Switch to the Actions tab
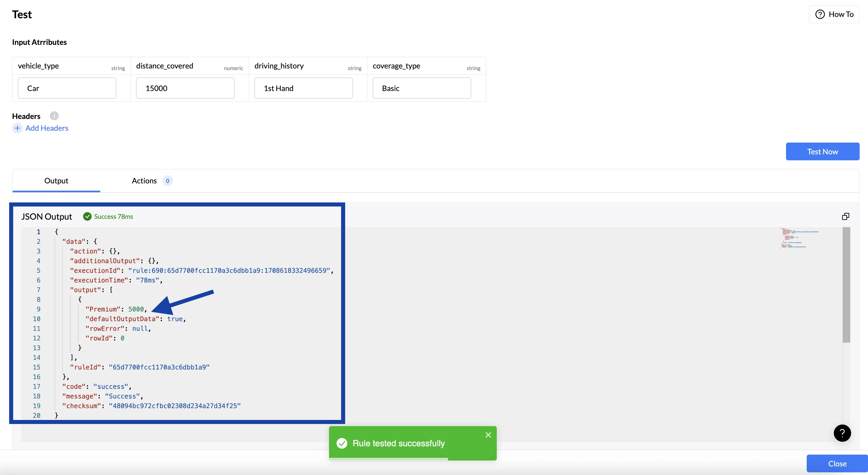This screenshot has width=868, height=475. [x=144, y=181]
